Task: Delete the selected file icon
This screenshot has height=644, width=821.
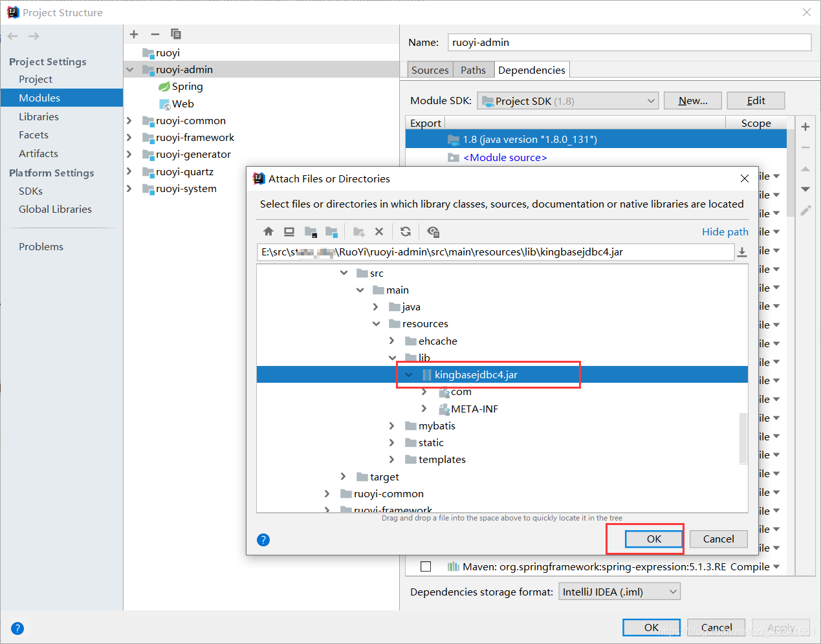Action: [x=379, y=231]
